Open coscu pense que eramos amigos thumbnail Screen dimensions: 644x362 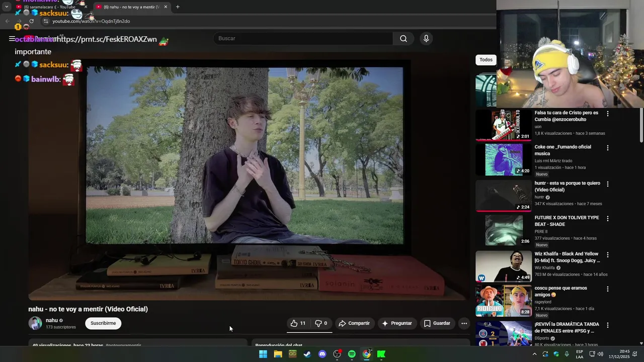504,301
